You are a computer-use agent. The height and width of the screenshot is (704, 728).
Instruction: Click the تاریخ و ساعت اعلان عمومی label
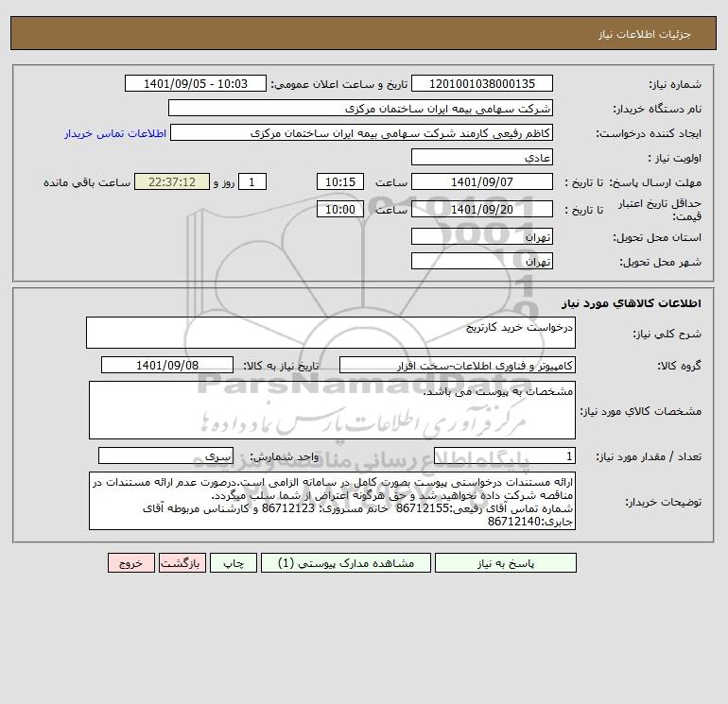click(338, 84)
